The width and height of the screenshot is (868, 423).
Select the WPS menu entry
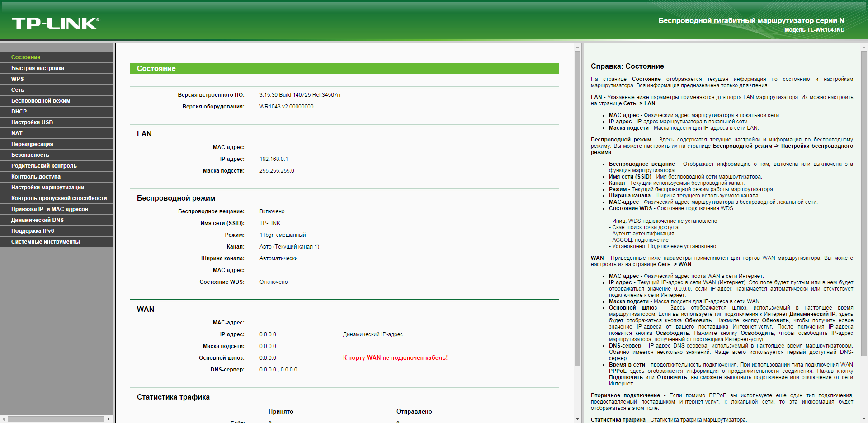[x=18, y=79]
